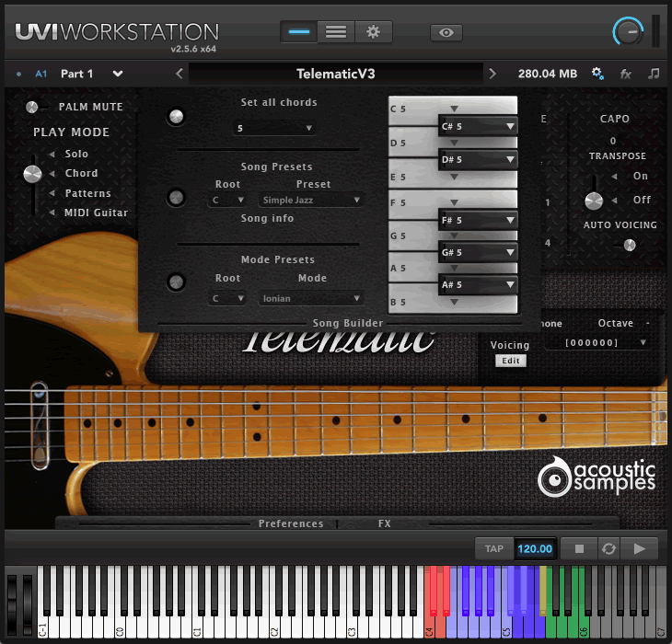The width and height of the screenshot is (672, 644).
Task: Click the Mode Presets apply button
Action: click(176, 282)
